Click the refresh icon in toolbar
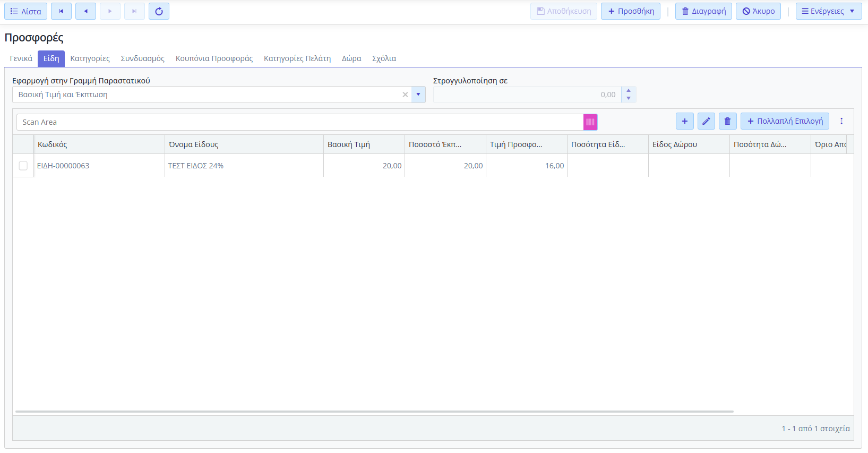The height and width of the screenshot is (453, 868). coord(159,11)
